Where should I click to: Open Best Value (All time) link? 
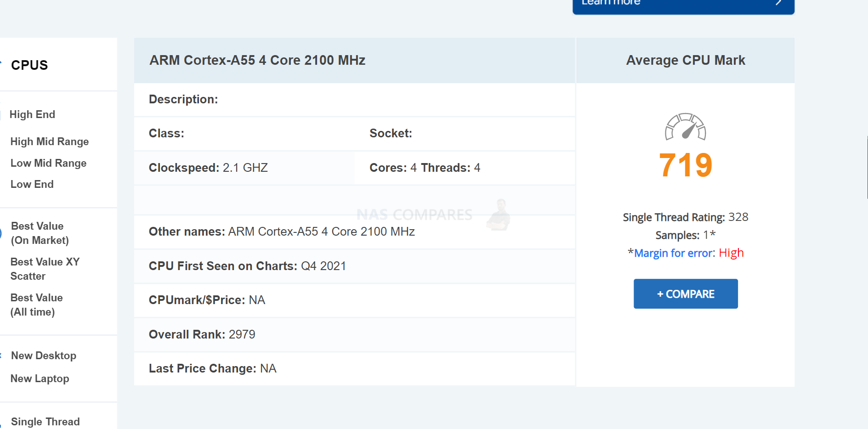(x=37, y=305)
